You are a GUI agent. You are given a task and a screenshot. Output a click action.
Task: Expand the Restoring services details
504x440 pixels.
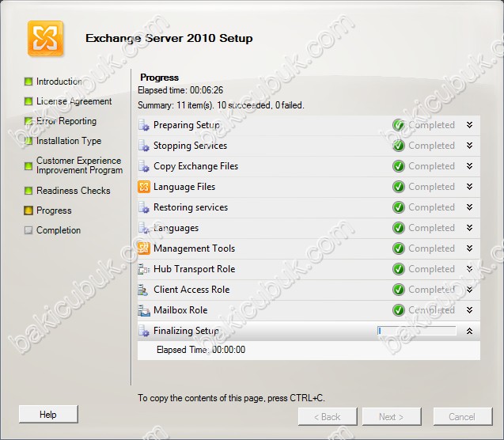tap(470, 207)
